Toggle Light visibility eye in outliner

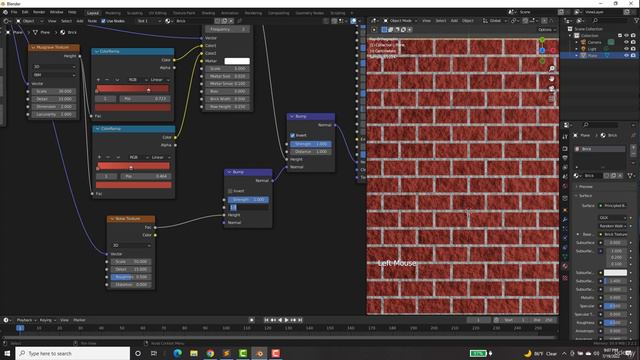pyautogui.click(x=627, y=49)
